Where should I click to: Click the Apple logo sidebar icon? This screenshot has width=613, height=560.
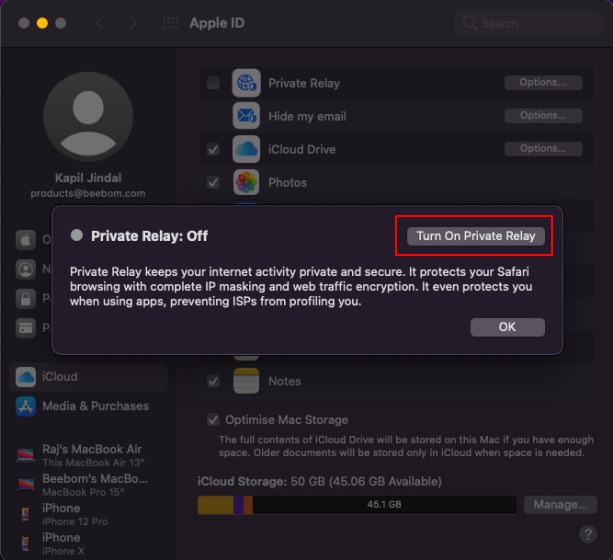25,239
